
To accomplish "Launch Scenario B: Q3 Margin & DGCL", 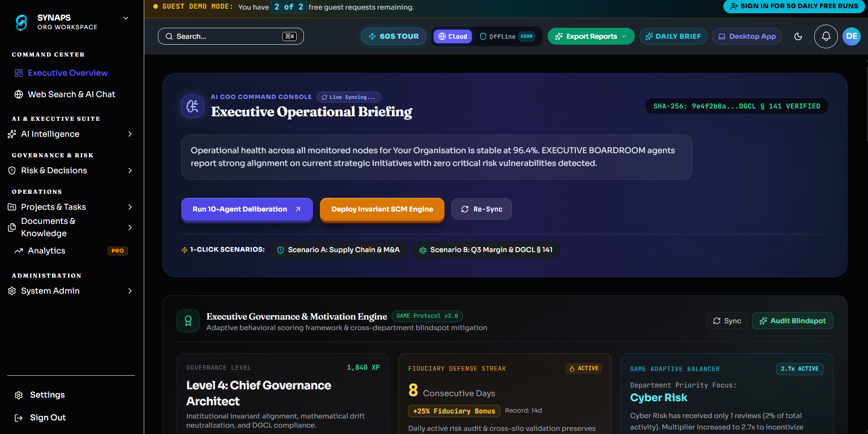I will pos(486,250).
